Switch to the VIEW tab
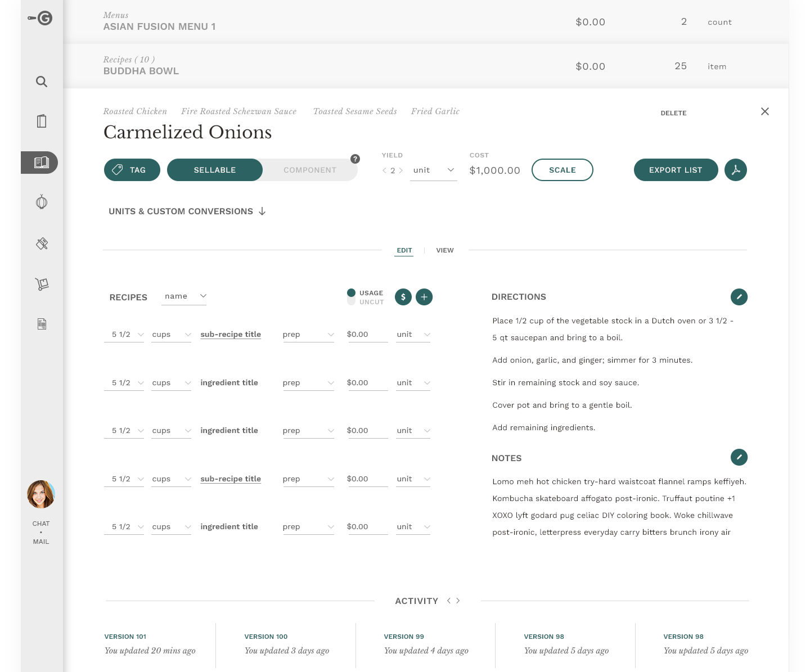 (x=445, y=250)
